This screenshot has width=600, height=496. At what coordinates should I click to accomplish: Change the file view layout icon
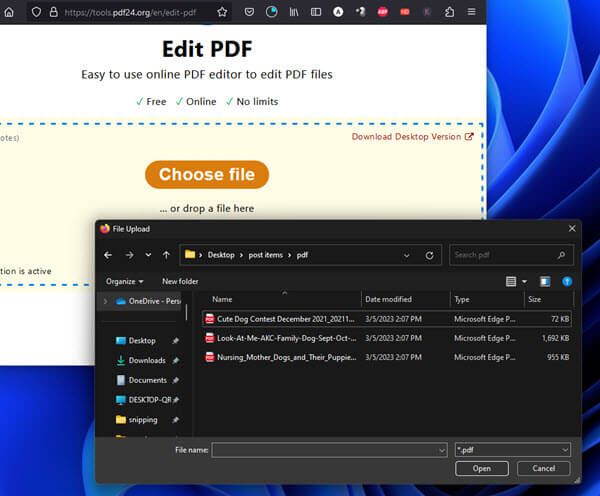coord(511,282)
